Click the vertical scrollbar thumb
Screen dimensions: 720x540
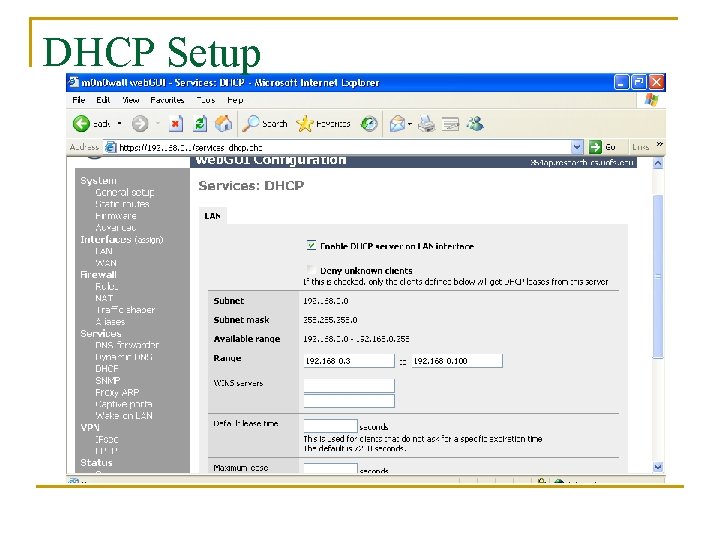point(658,276)
